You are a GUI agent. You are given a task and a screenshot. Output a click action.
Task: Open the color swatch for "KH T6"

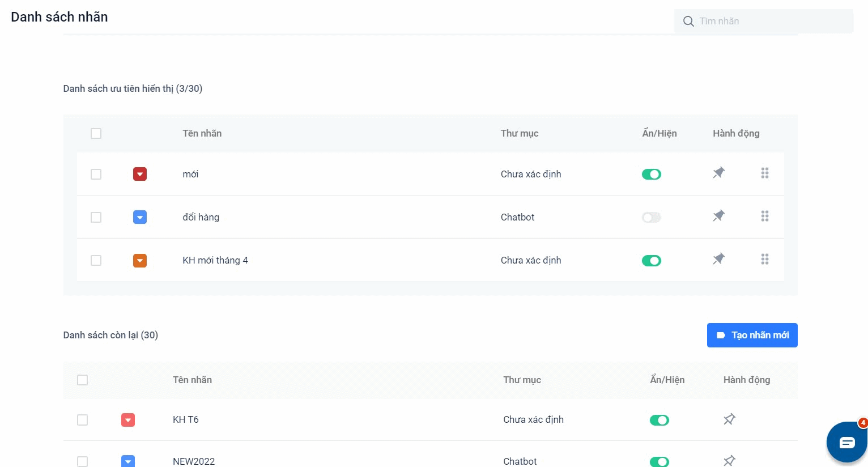128,420
